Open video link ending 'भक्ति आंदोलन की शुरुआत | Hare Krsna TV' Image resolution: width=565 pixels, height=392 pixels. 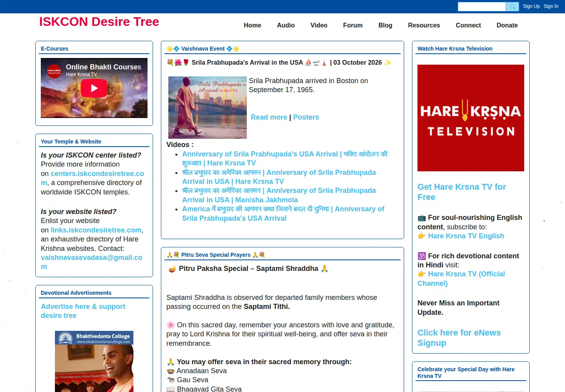point(284,158)
